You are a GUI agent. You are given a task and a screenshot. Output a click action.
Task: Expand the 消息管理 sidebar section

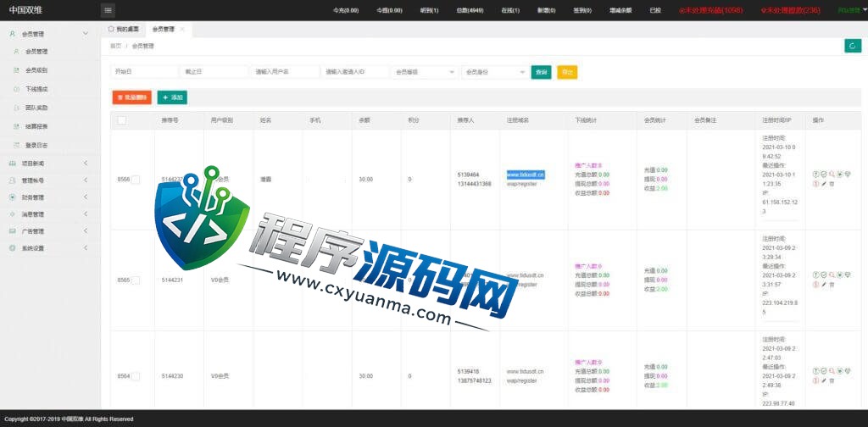tap(50, 214)
